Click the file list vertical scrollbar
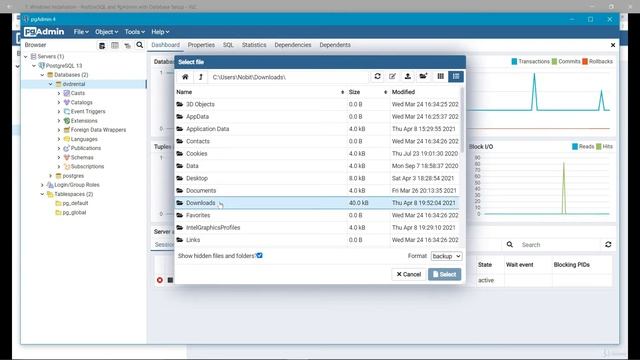The image size is (640, 360). (462, 120)
